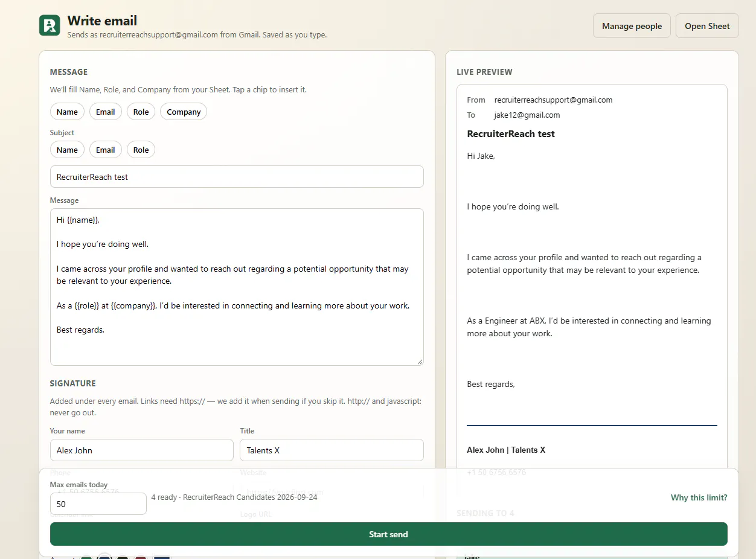Click the preview line As a Engineer at ABX
This screenshot has width=756, height=559.
coord(589,327)
